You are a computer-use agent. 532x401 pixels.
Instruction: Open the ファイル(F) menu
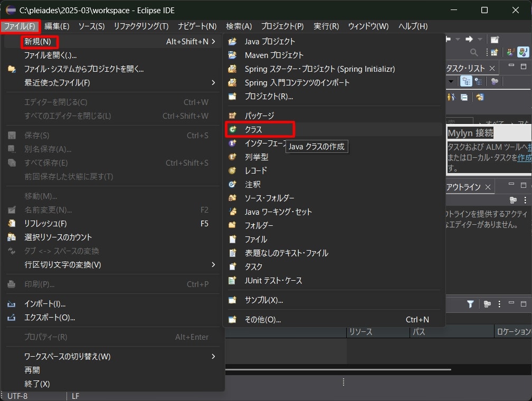(x=20, y=26)
